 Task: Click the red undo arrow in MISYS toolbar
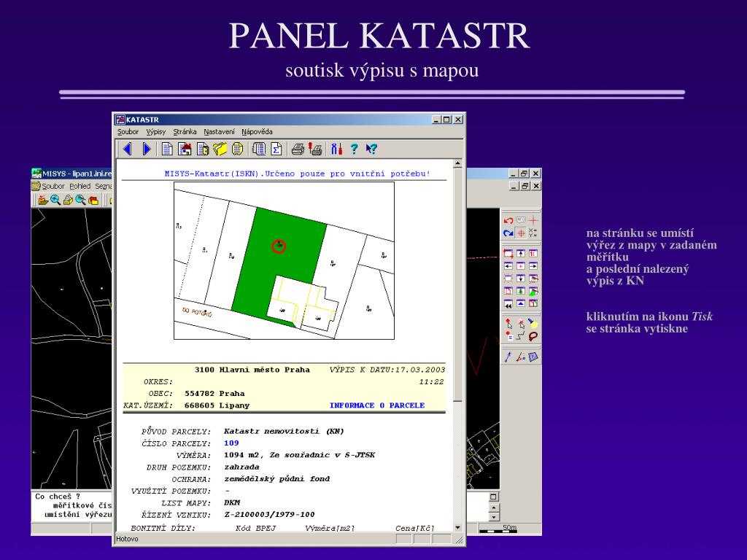508,220
